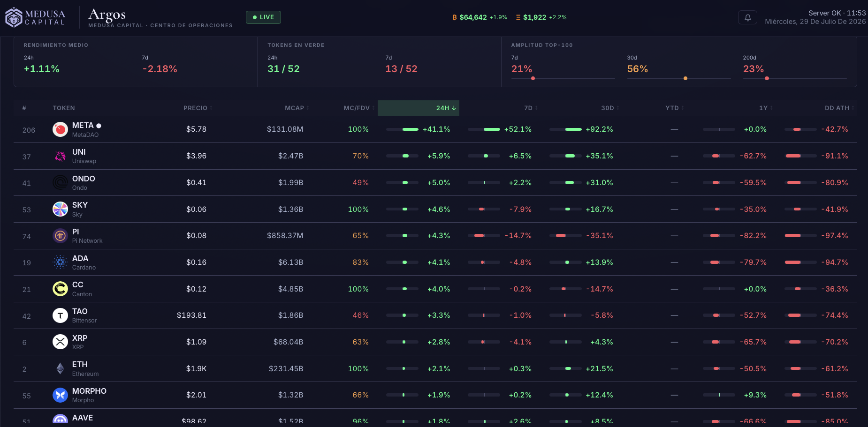Sort table by 1Y column

(x=766, y=108)
